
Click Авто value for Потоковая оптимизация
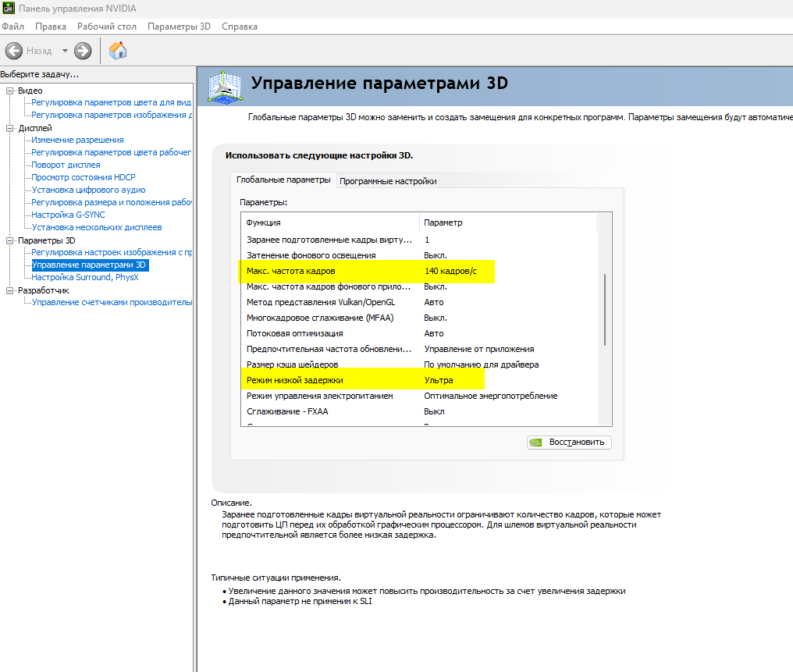(x=434, y=334)
